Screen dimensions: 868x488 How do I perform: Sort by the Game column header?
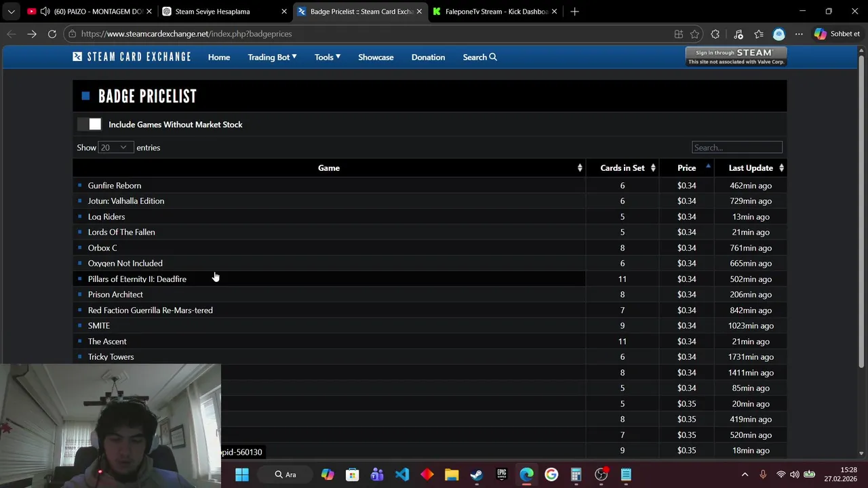click(329, 167)
